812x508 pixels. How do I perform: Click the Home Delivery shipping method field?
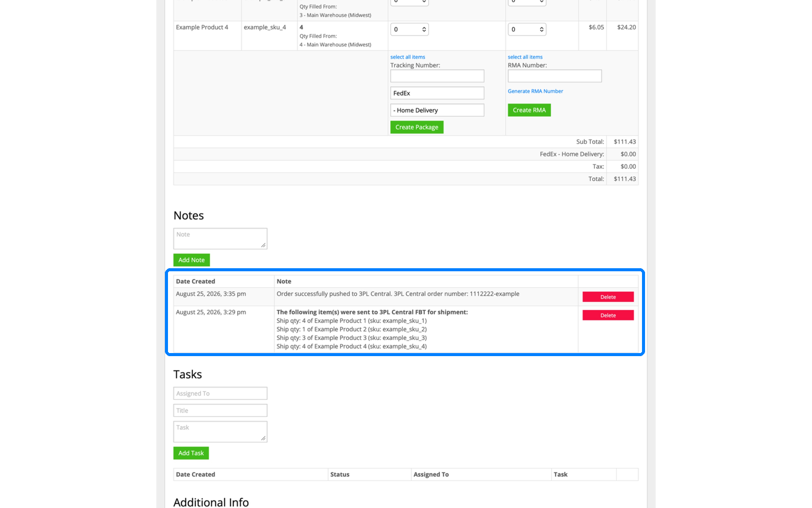point(437,110)
